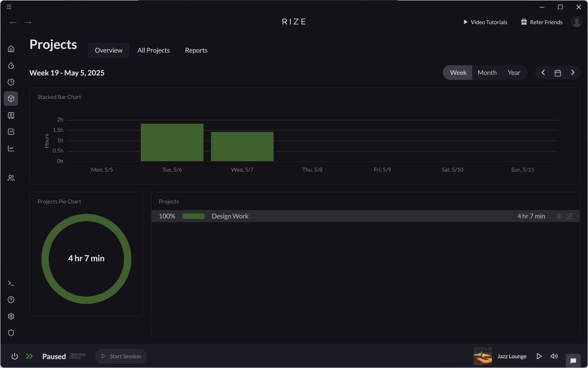Open the calendar date picker
The width and height of the screenshot is (588, 368).
tap(558, 73)
